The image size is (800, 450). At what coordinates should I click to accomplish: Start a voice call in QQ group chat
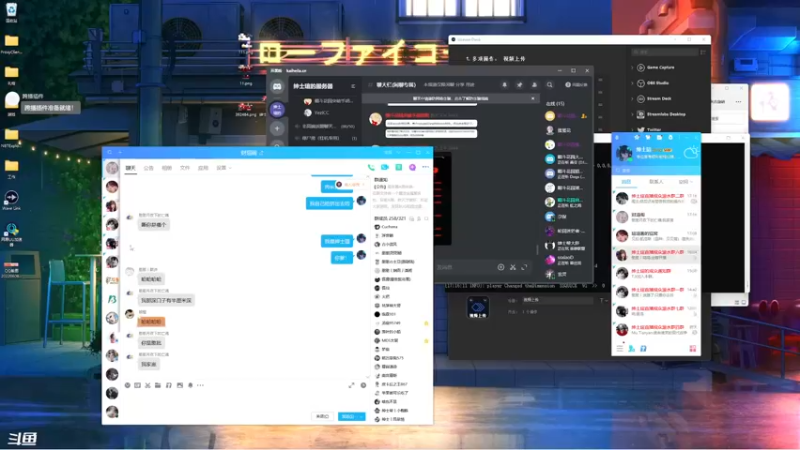pos(371,167)
